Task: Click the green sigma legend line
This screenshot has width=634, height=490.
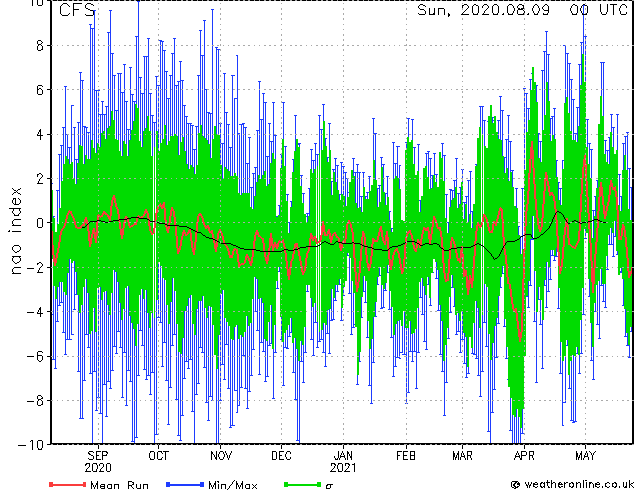Action: [x=303, y=484]
